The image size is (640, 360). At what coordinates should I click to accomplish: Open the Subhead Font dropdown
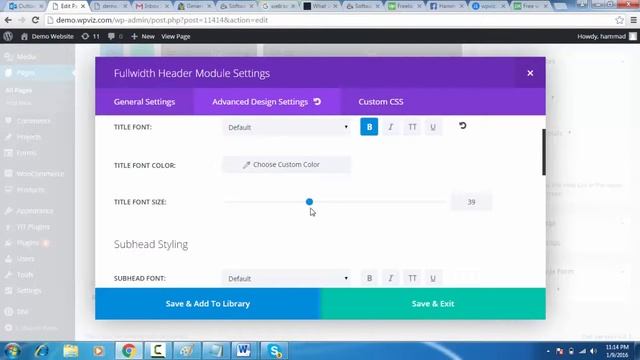click(287, 278)
